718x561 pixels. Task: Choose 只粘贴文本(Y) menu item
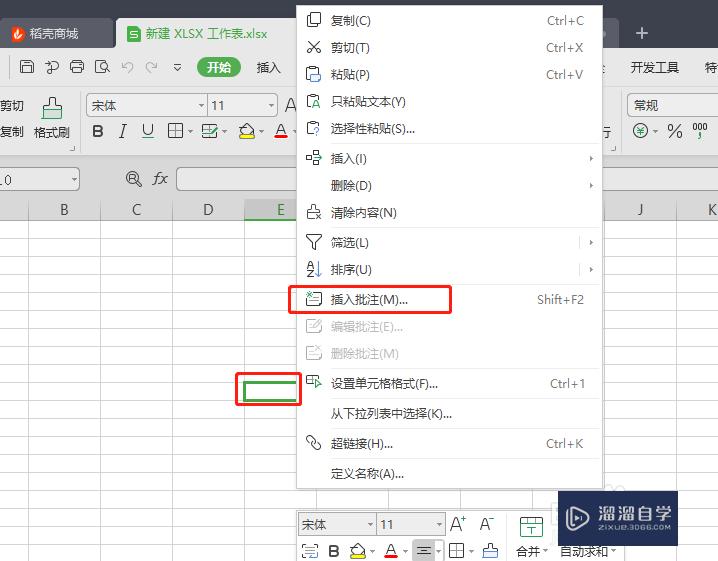tap(449, 102)
